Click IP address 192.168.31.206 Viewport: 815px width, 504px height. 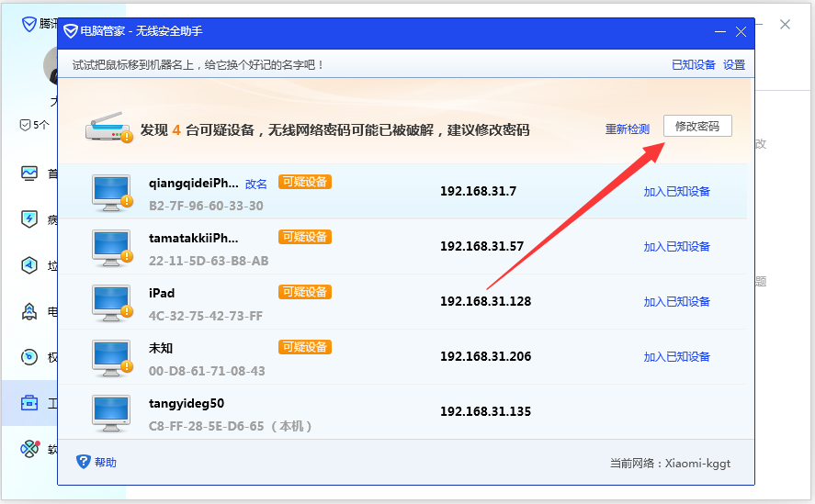485,357
